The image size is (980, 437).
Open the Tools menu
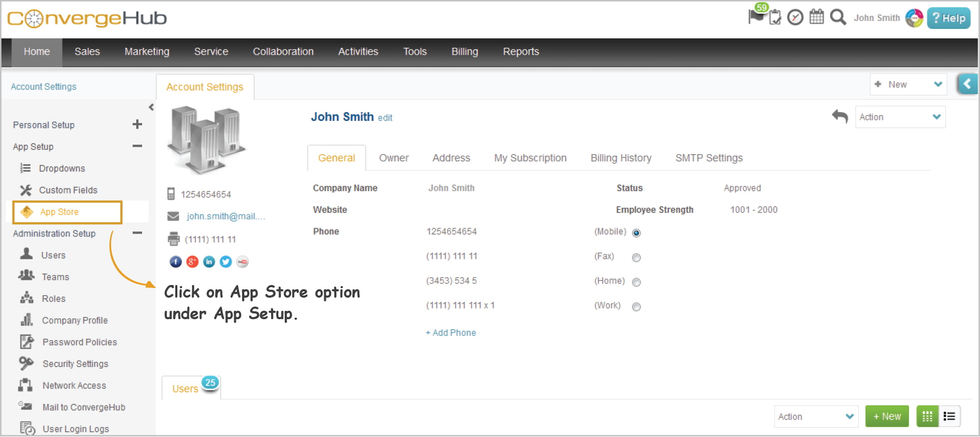click(x=415, y=52)
